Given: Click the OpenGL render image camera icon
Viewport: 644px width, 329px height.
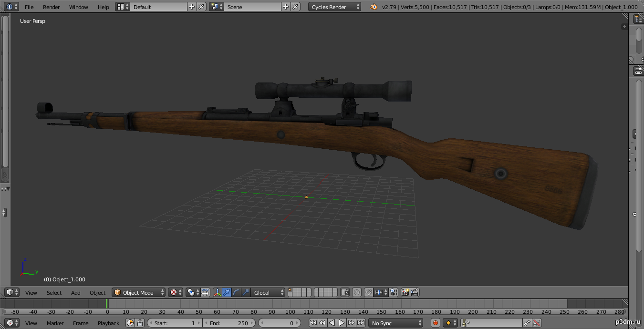Looking at the screenshot, I should click(405, 292).
